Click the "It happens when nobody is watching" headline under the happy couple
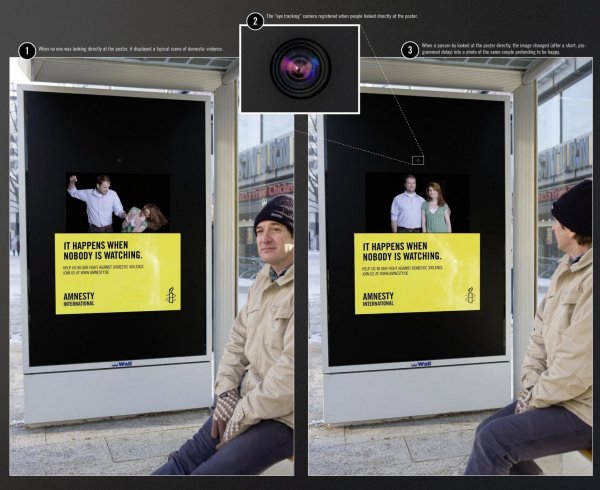 pyautogui.click(x=402, y=251)
